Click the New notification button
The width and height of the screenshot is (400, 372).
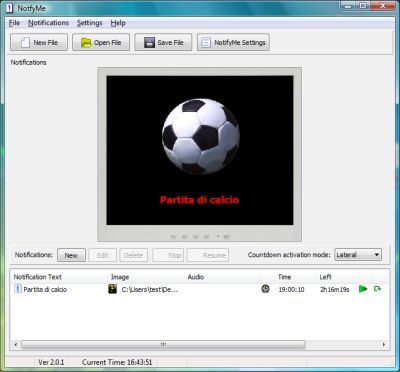tap(71, 255)
